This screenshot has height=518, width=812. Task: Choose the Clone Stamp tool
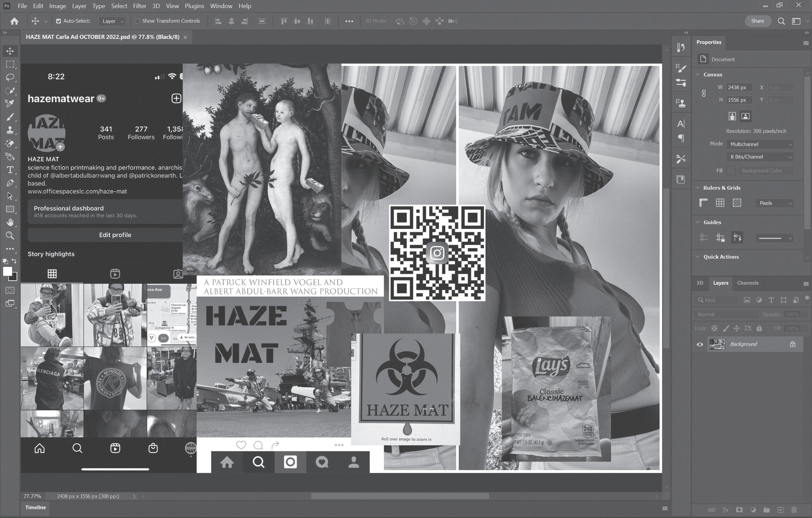pos(10,130)
